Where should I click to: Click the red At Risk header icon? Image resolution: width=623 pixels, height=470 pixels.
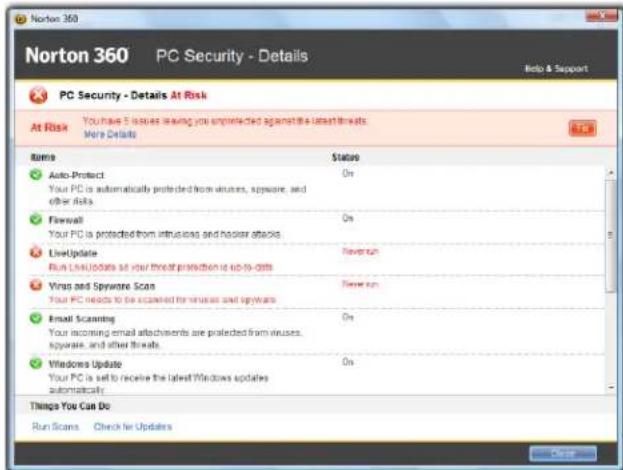click(x=38, y=95)
